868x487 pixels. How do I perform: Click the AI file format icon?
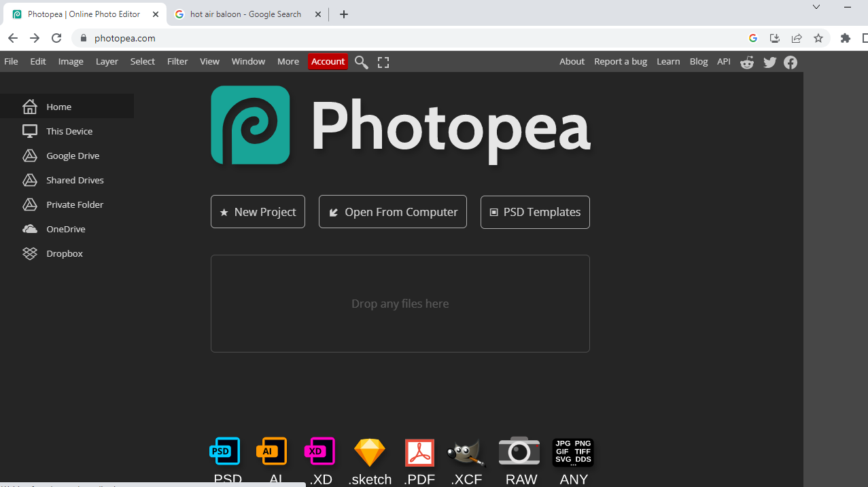tap(272, 451)
